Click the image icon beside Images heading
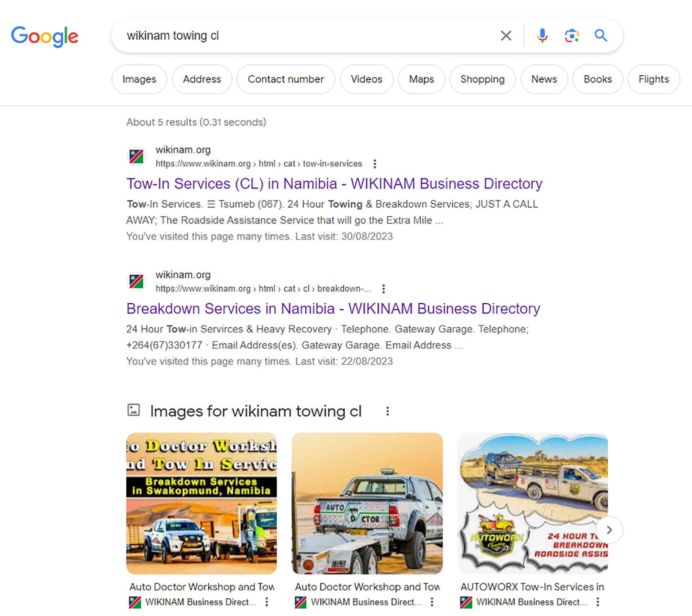 point(134,410)
